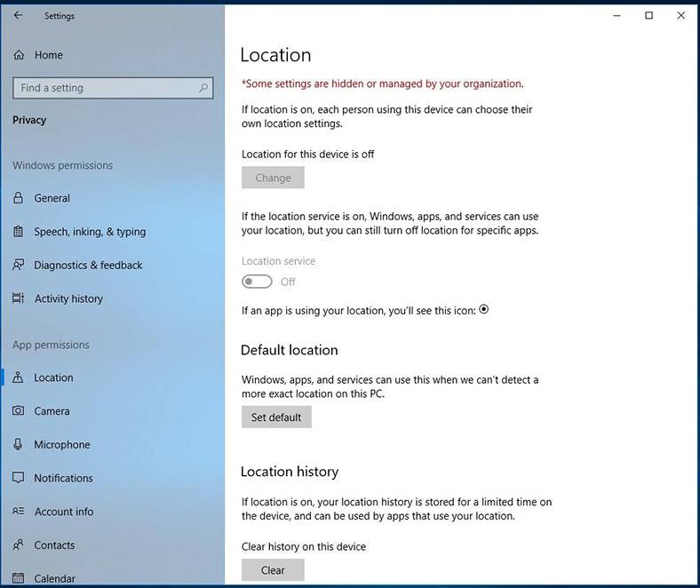Open Account info permissions
Screen dimensions: 700x588
point(113,512)
